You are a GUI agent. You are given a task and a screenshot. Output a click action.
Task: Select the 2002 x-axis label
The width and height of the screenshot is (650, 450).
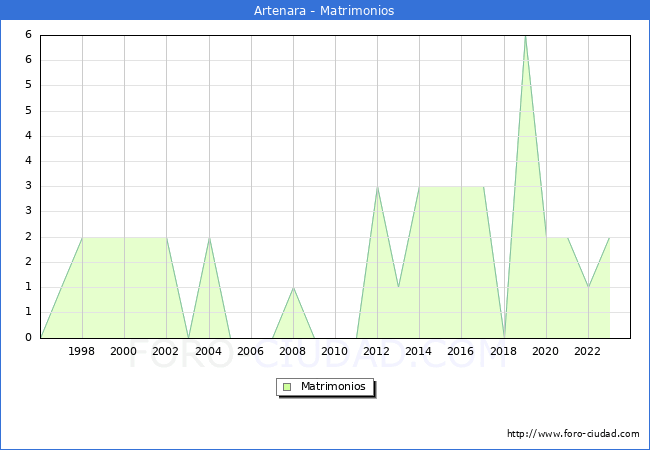pos(165,351)
